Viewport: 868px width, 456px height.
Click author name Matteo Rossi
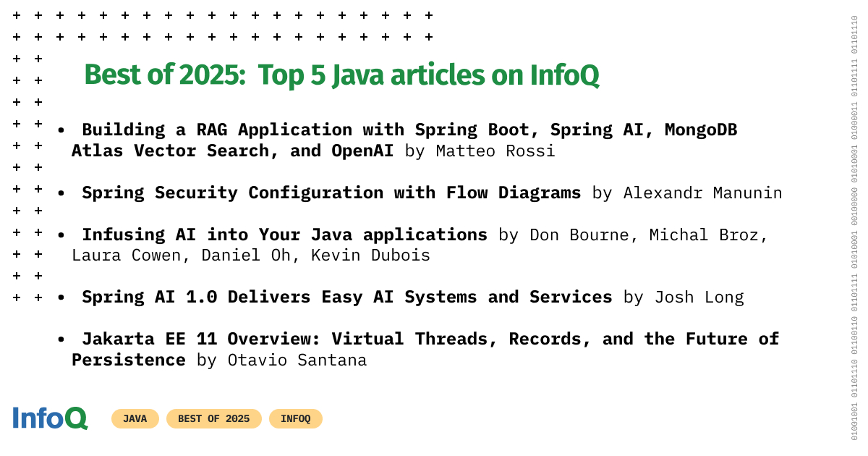coord(495,151)
